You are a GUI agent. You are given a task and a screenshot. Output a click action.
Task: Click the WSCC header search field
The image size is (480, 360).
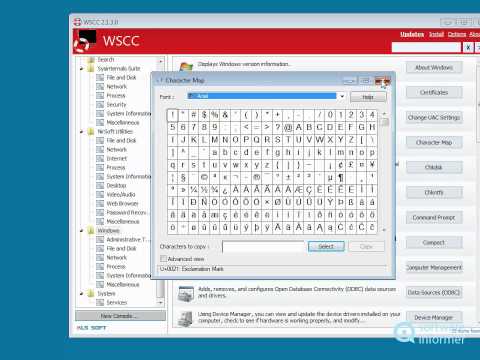426,48
